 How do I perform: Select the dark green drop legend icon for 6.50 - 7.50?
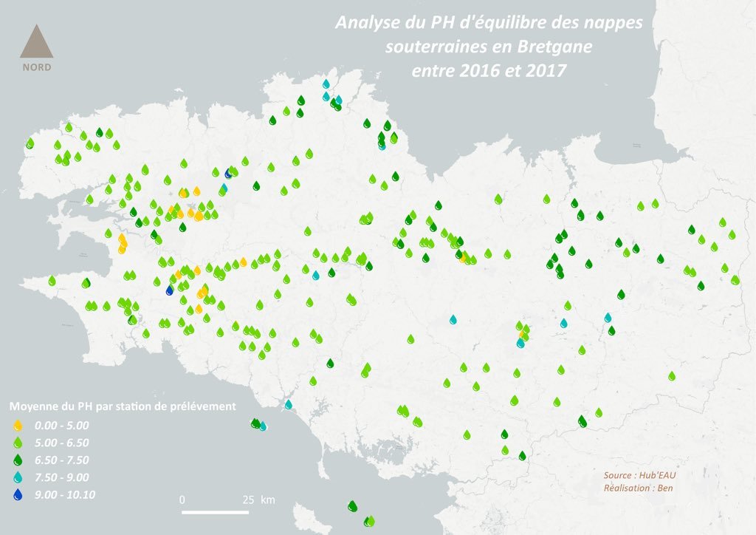coord(18,460)
